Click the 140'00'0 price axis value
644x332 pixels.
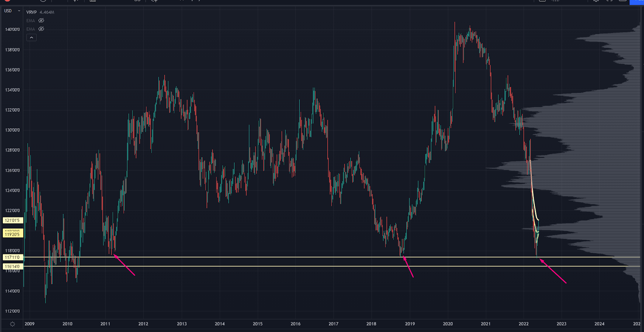coord(12,29)
